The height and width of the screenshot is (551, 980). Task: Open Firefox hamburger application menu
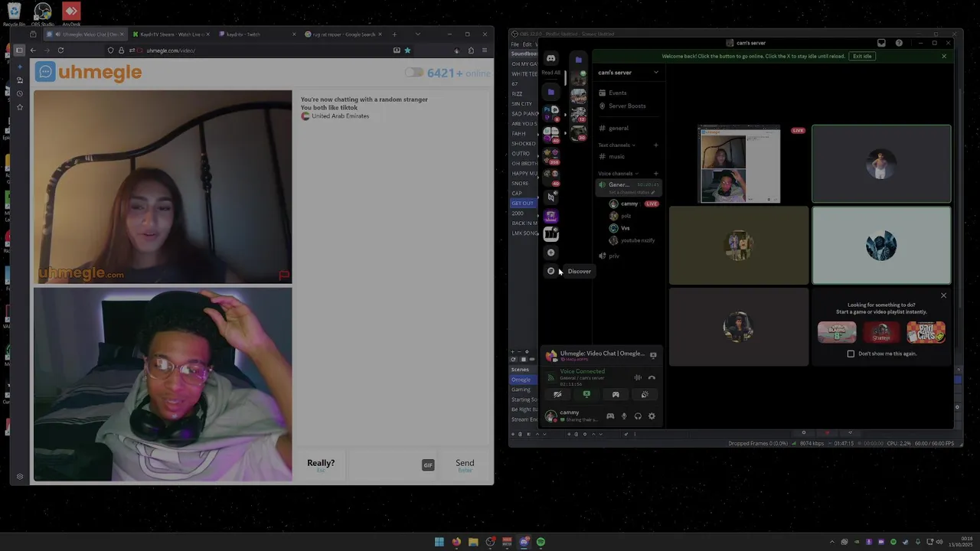pos(485,51)
